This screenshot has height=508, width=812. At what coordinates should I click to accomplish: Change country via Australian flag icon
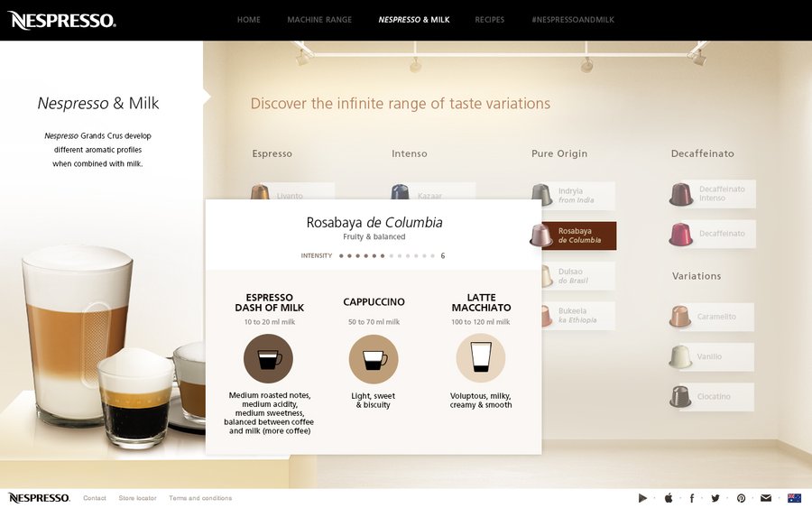794,498
